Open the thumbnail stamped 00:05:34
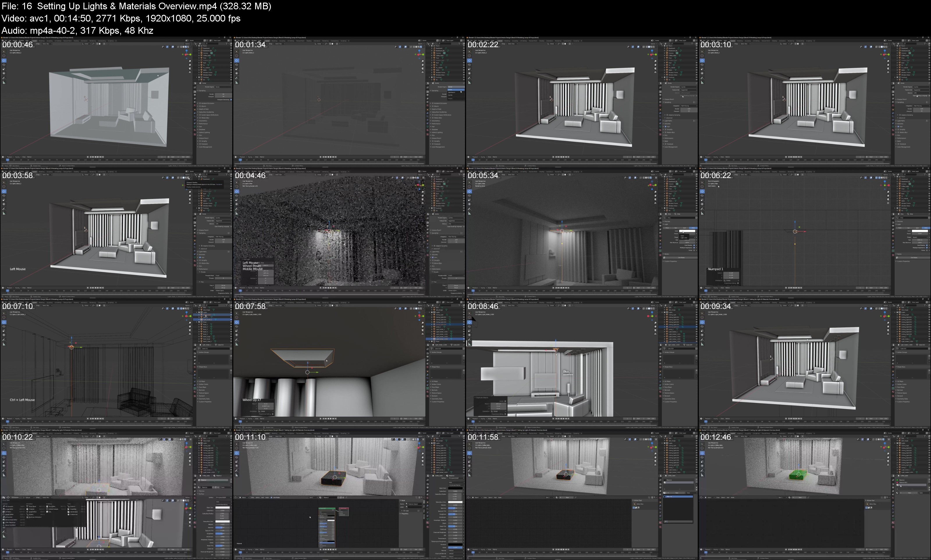This screenshot has height=560, width=931. pyautogui.click(x=582, y=232)
